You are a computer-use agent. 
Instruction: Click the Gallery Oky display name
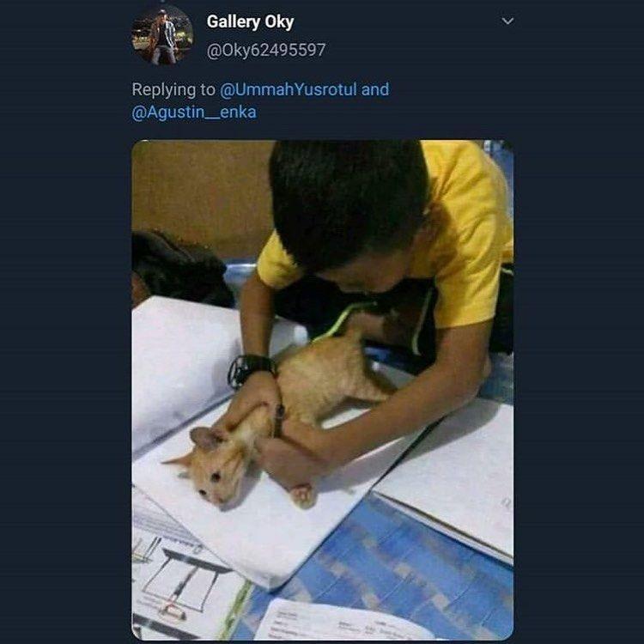click(x=250, y=21)
